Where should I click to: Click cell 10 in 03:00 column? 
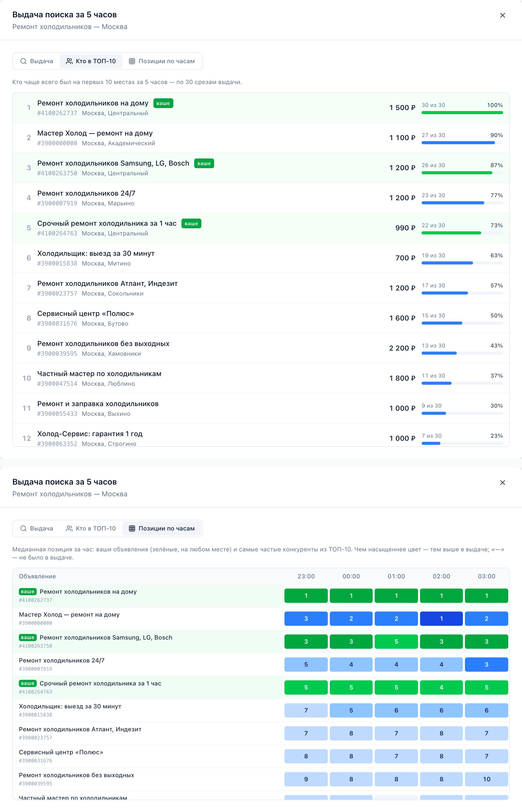point(486,779)
